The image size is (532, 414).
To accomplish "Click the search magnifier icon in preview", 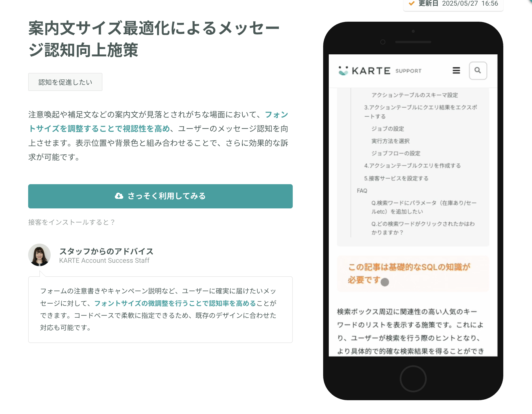I will pyautogui.click(x=478, y=70).
